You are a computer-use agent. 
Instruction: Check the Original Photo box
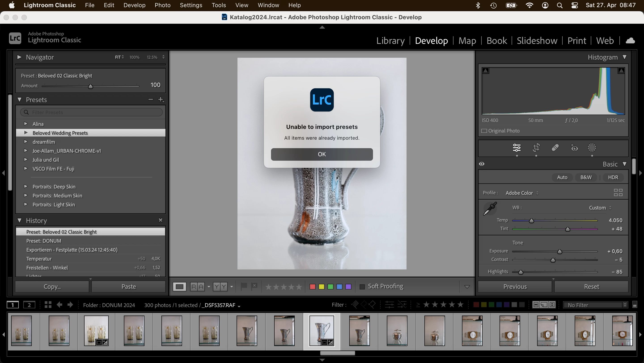point(484,131)
